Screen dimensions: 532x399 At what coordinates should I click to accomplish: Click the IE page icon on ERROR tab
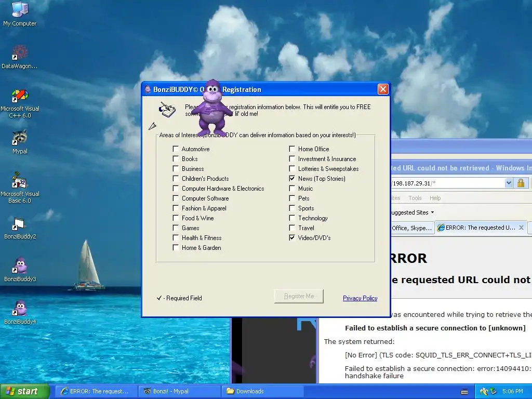coord(441,228)
